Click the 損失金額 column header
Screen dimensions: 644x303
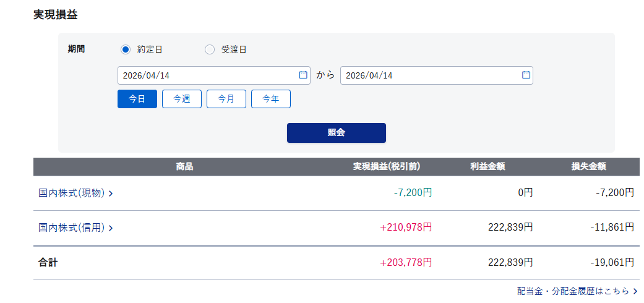pyautogui.click(x=588, y=166)
